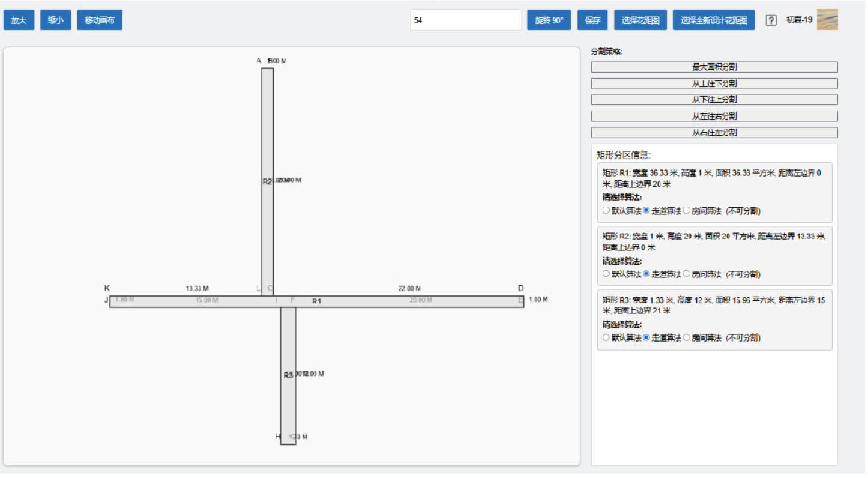Viewport: 868px width, 478px height.
Task: Select 默认算法 radio for rectangle R2
Action: coord(606,274)
